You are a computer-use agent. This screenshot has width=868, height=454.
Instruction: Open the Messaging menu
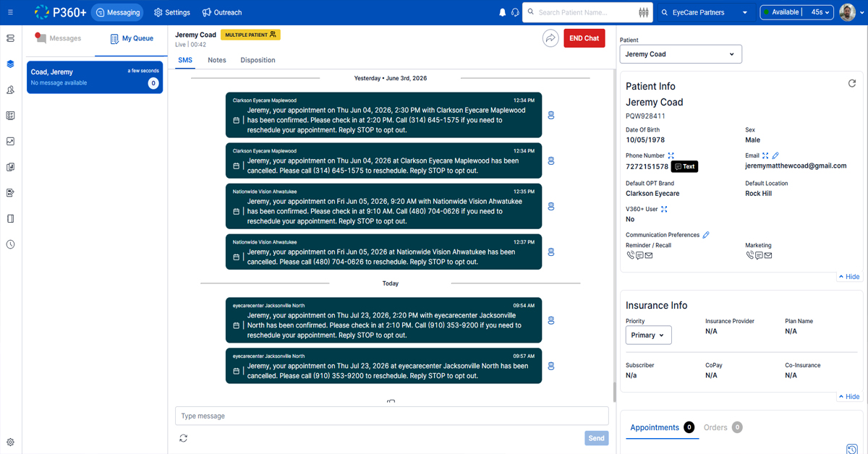click(x=117, y=12)
